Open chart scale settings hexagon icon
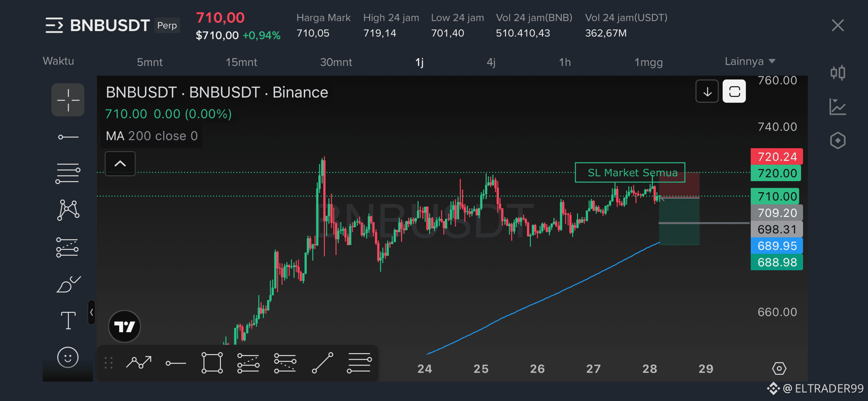The image size is (868, 401). point(779,369)
